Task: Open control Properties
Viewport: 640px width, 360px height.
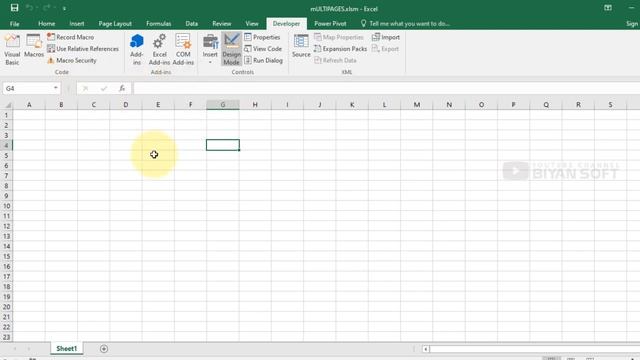Action: (262, 37)
